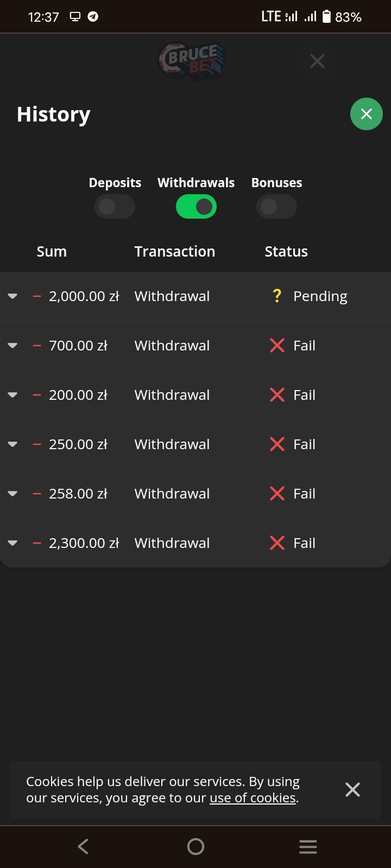Close the dimmed overlay with grey X
Screen dimensions: 391x868
point(317,61)
